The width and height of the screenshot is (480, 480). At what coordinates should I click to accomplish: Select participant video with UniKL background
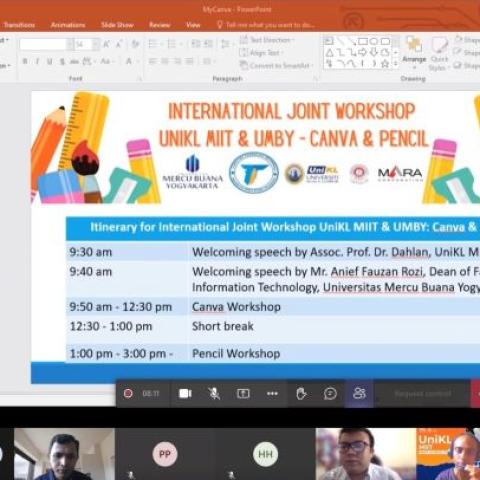coord(448,454)
